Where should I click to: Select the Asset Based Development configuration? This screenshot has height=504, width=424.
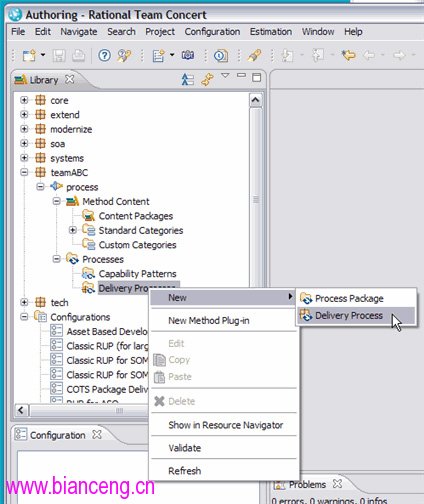(x=107, y=331)
